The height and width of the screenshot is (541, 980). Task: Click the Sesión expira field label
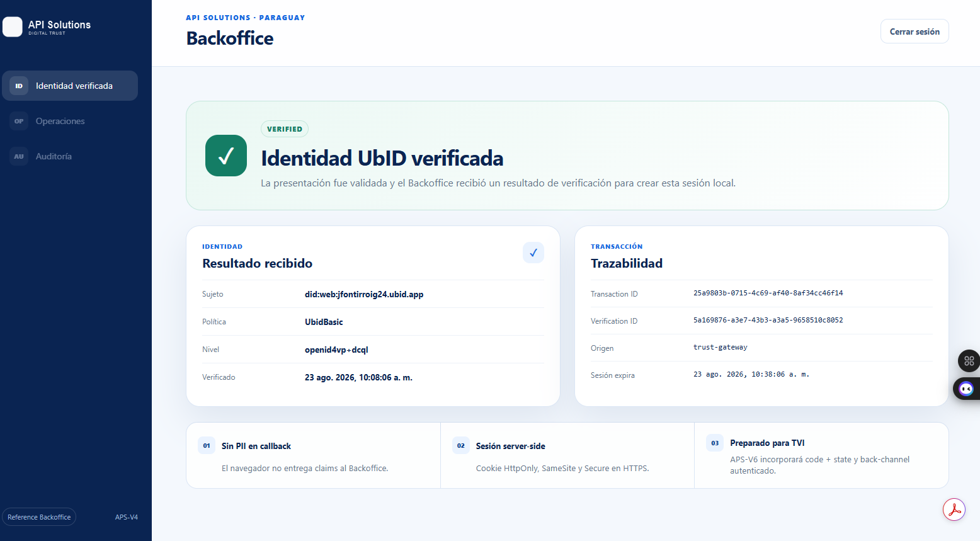point(613,375)
